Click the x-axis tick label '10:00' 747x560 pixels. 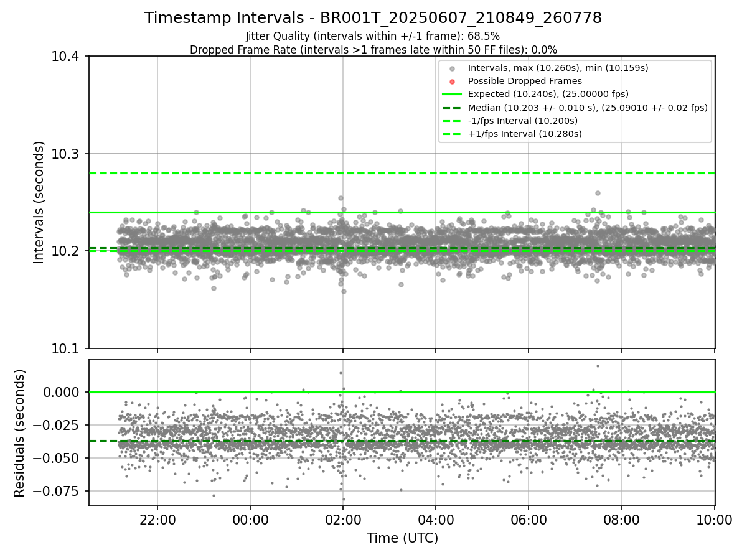(x=714, y=520)
